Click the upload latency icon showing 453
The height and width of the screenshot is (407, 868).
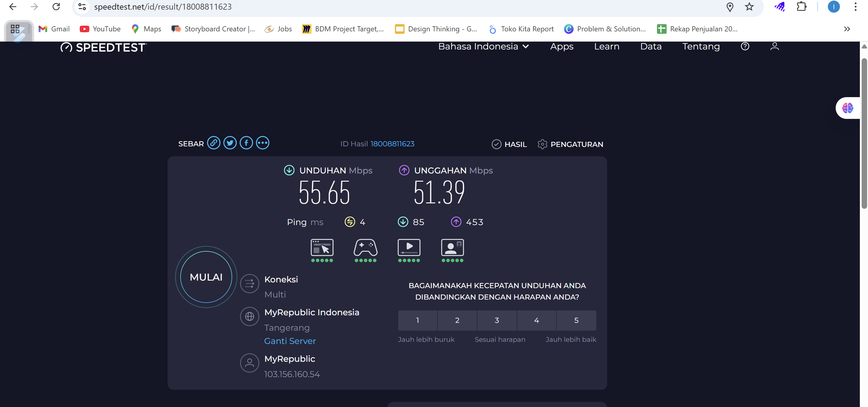456,222
